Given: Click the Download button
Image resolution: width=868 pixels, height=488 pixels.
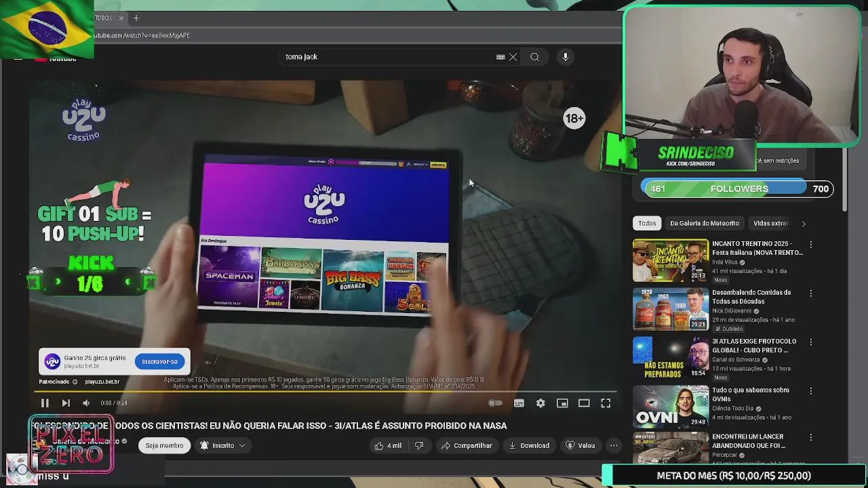Looking at the screenshot, I should click(x=529, y=445).
